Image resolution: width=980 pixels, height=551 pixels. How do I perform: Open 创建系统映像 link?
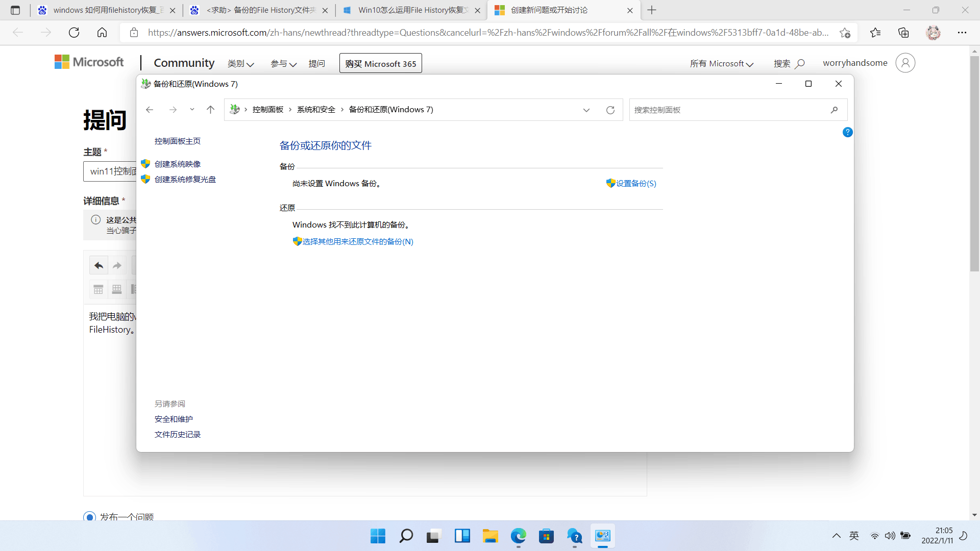pyautogui.click(x=178, y=164)
